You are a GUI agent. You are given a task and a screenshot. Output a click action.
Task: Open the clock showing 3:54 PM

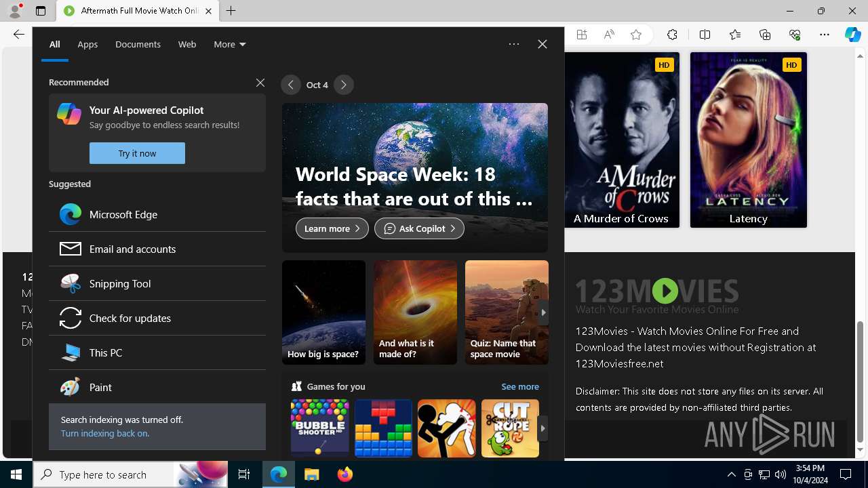(x=810, y=474)
